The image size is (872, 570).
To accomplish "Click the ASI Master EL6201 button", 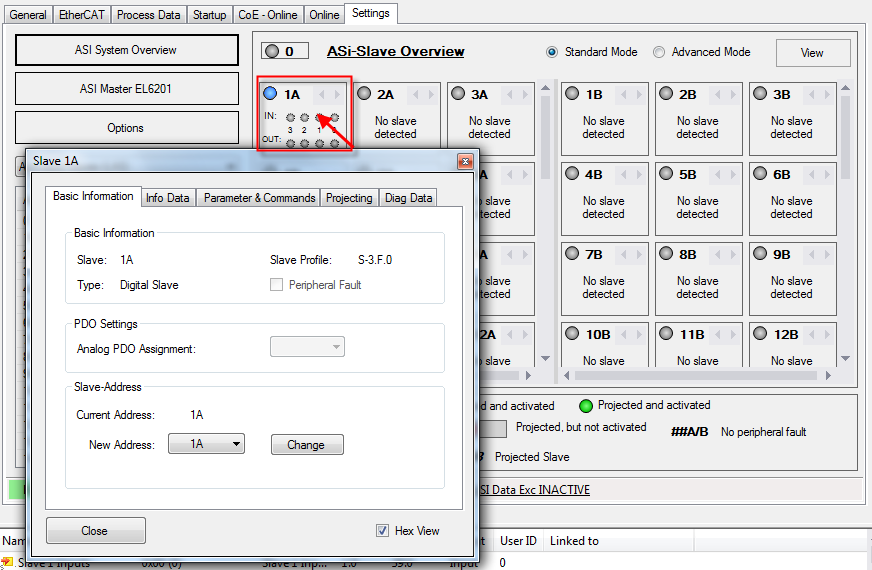I will click(x=127, y=88).
